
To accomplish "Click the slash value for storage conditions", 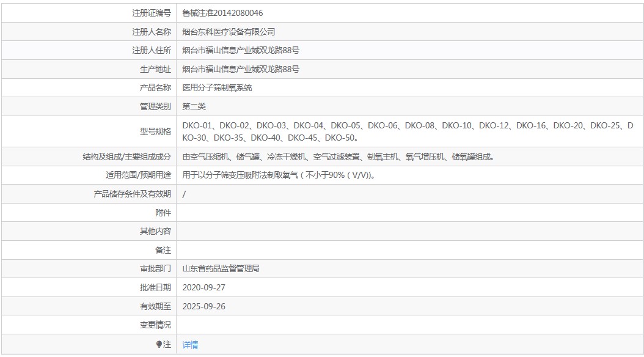I will [x=184, y=194].
